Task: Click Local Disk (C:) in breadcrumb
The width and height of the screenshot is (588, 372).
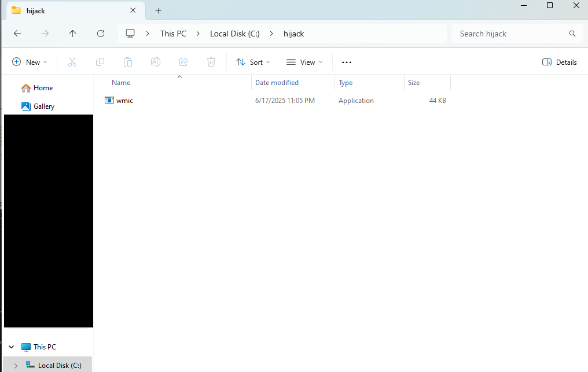Action: click(234, 34)
